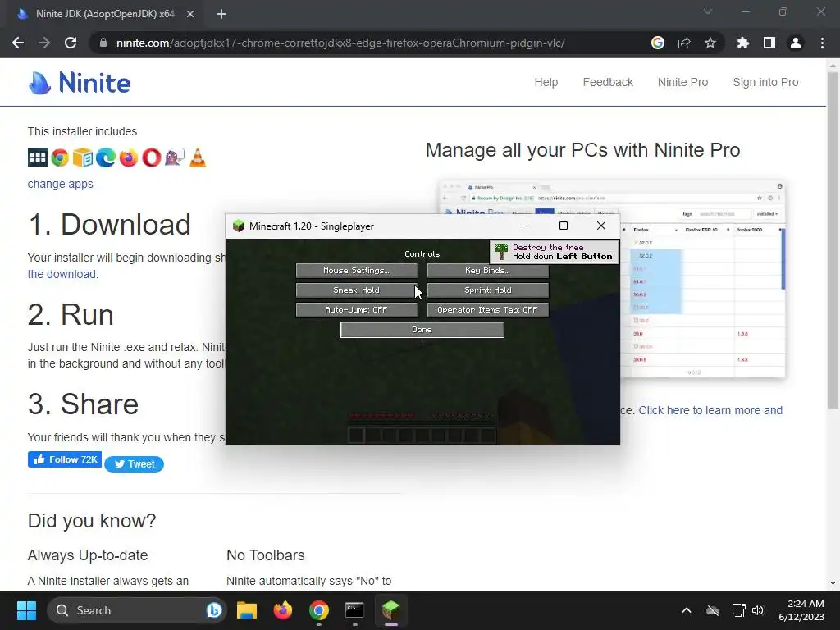840x630 pixels.
Task: Toggle Operator Items Tab: OFF setting
Action: coord(487,310)
